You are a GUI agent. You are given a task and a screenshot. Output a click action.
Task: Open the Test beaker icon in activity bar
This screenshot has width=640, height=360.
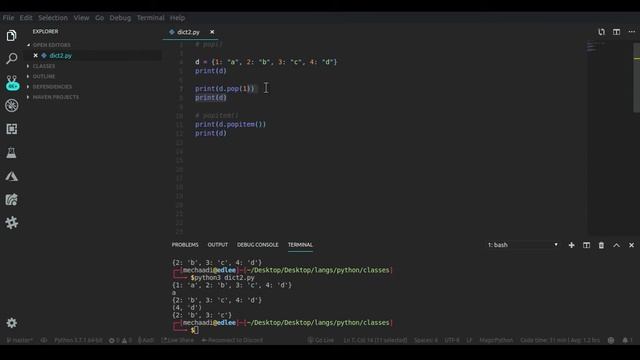(11, 153)
